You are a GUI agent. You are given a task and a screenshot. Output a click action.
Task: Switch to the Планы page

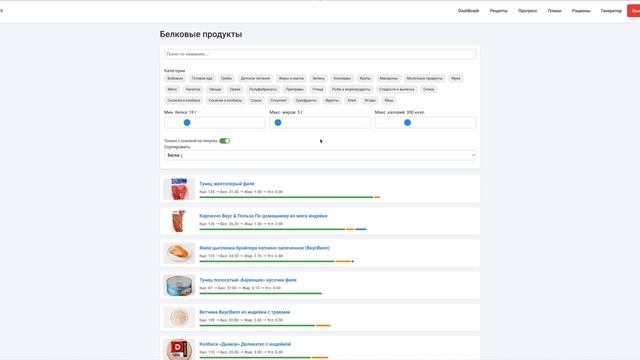pos(554,11)
